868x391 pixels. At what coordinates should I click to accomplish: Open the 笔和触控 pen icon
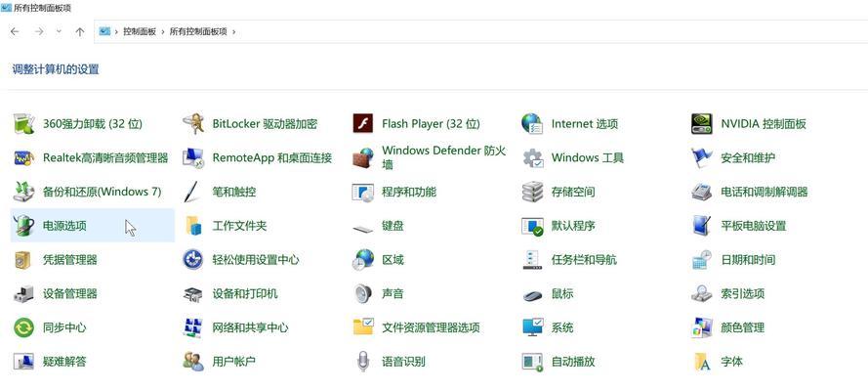click(x=191, y=192)
